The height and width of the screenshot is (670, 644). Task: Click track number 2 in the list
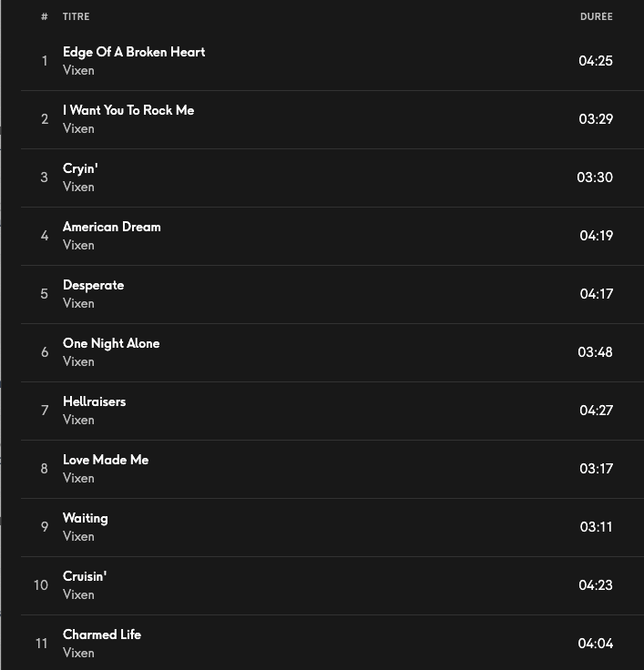coord(44,119)
